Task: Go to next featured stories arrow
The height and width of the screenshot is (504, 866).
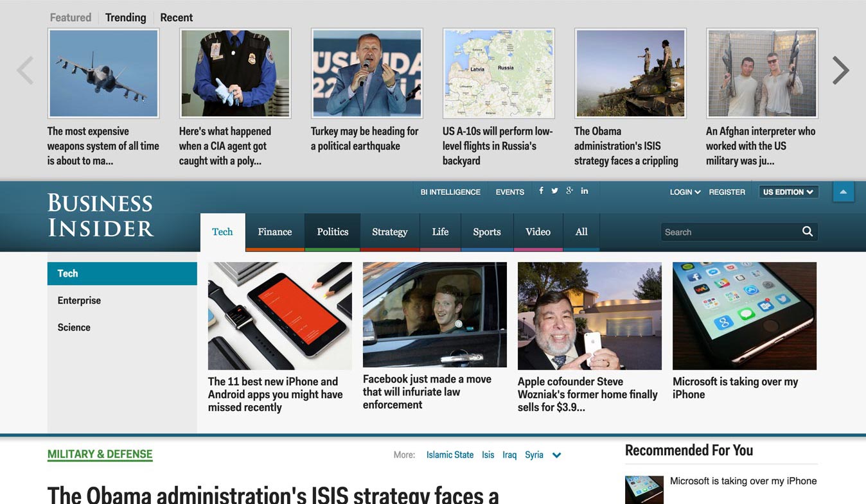Action: [x=840, y=71]
